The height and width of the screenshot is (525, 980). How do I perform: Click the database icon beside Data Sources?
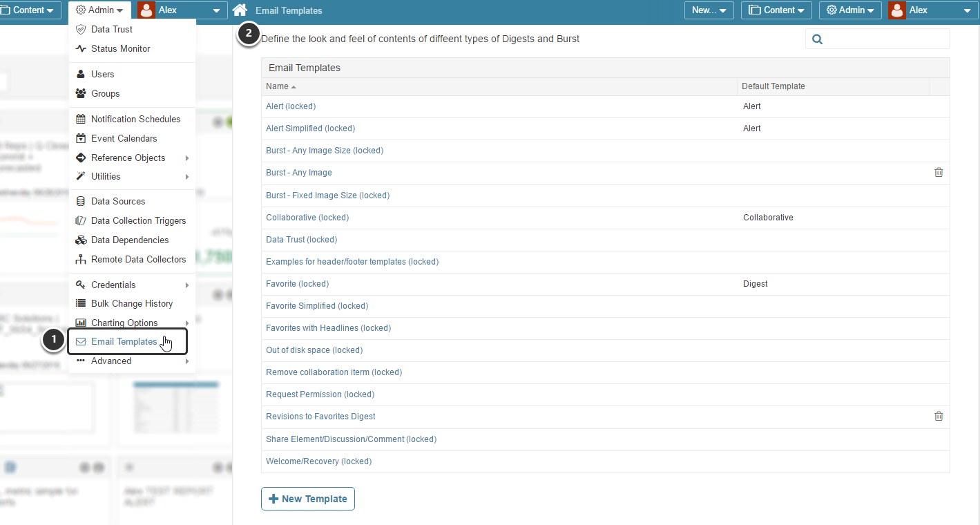coord(81,201)
